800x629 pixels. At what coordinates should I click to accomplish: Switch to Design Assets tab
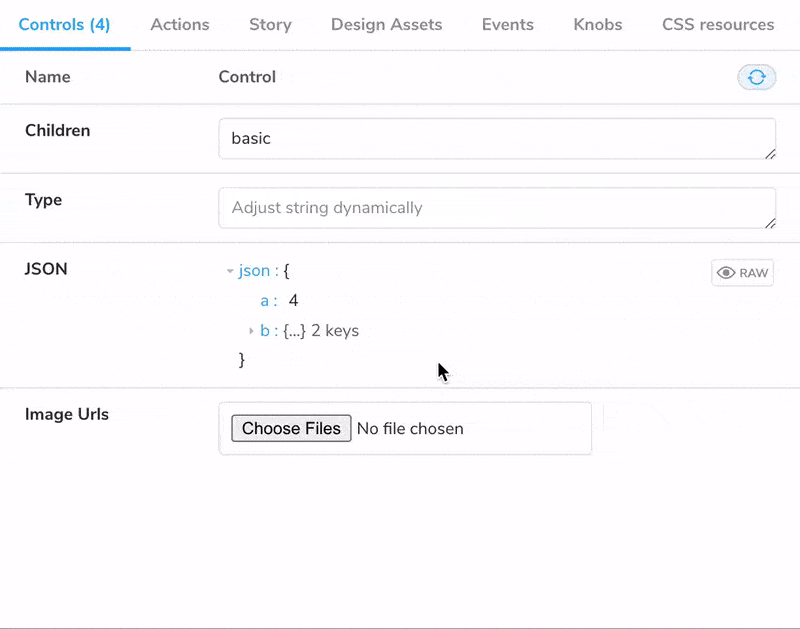[386, 24]
